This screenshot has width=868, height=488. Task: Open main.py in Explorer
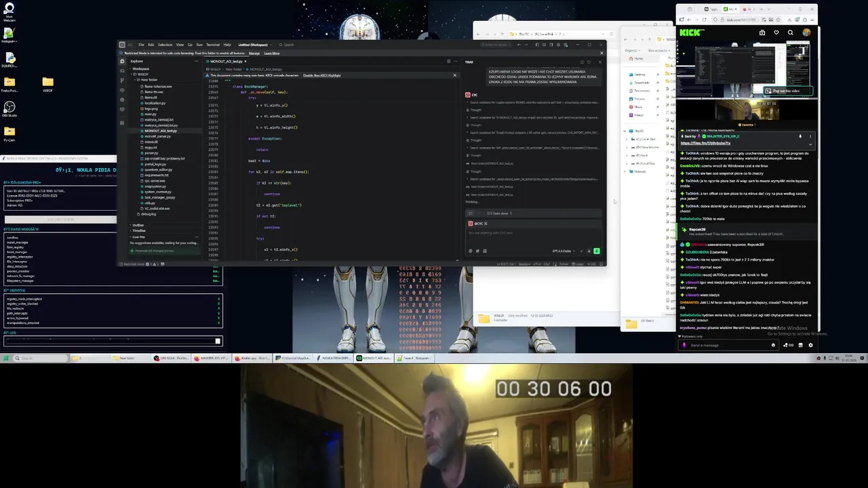coord(151,114)
